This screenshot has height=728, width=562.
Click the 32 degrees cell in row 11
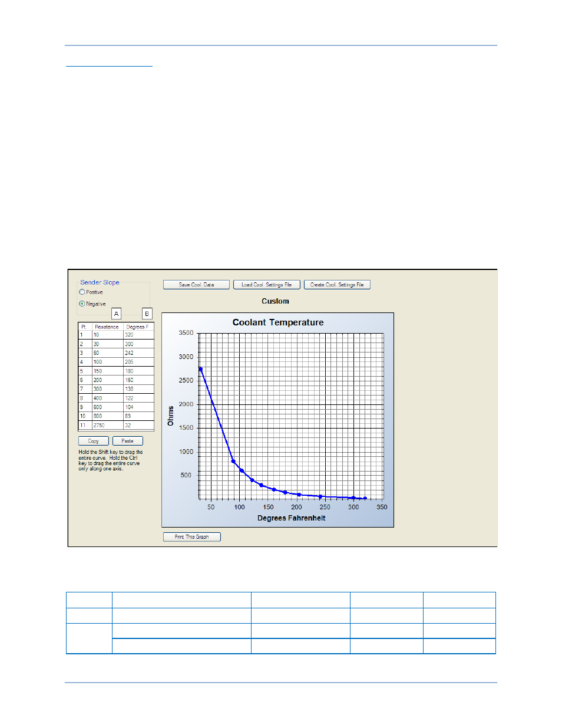pyautogui.click(x=138, y=426)
